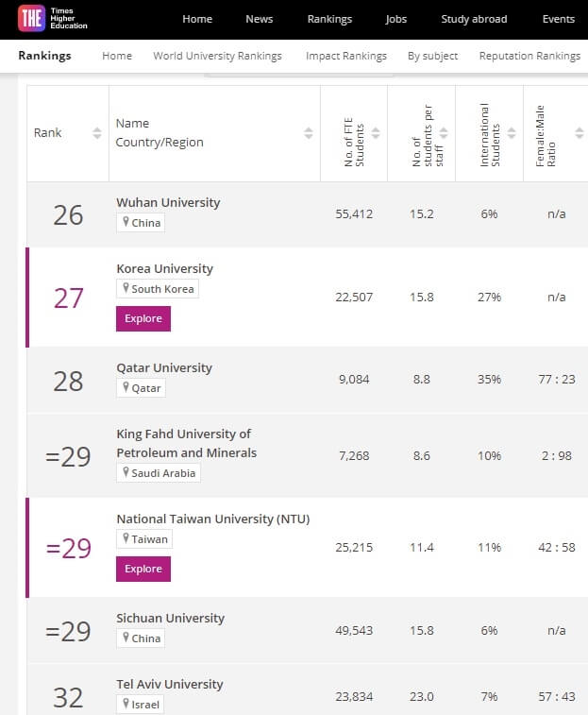The height and width of the screenshot is (715, 588).
Task: Click international students value 27%
Action: [x=489, y=297]
